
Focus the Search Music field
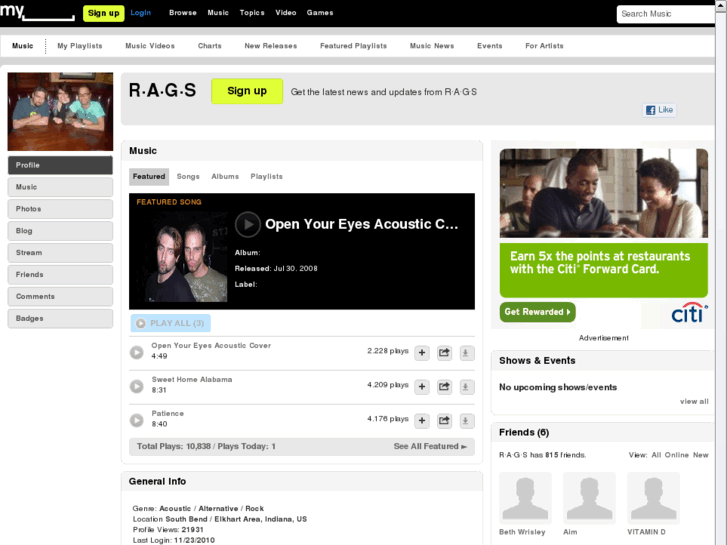tap(666, 14)
